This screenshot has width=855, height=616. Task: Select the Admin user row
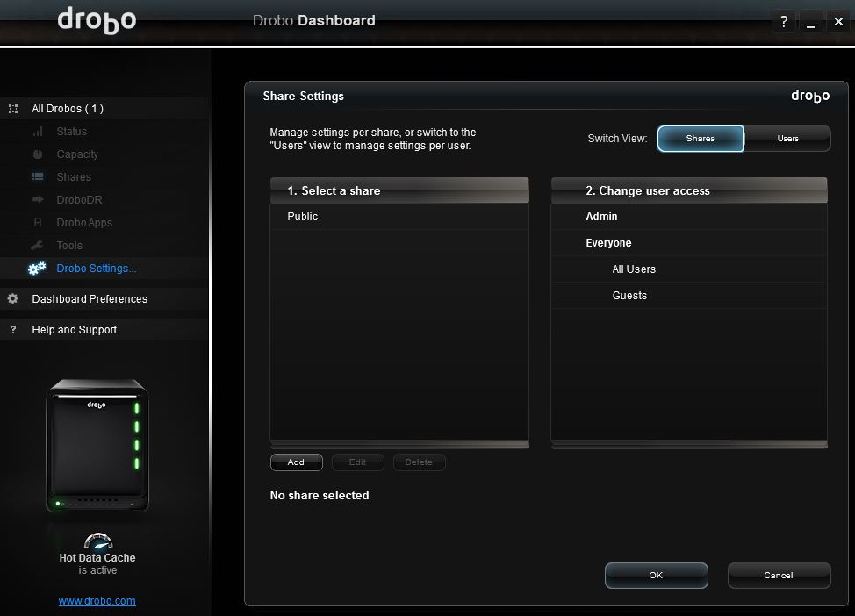(689, 217)
